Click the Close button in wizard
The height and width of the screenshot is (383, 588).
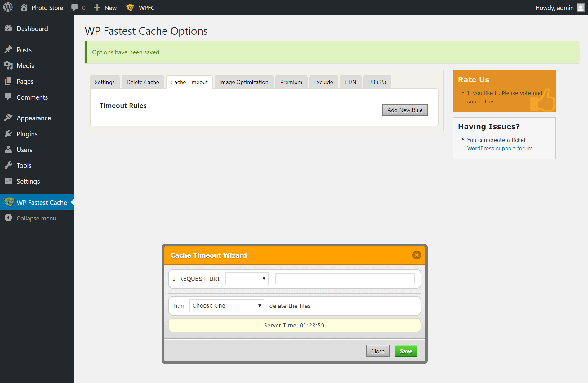[x=377, y=351]
